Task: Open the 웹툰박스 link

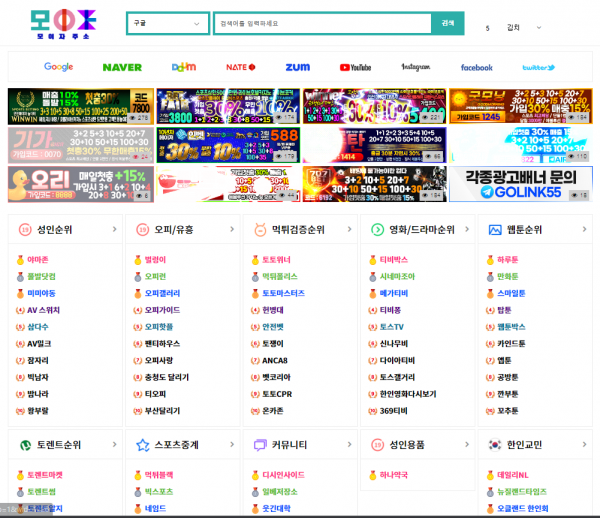Action: pyautogui.click(x=511, y=327)
